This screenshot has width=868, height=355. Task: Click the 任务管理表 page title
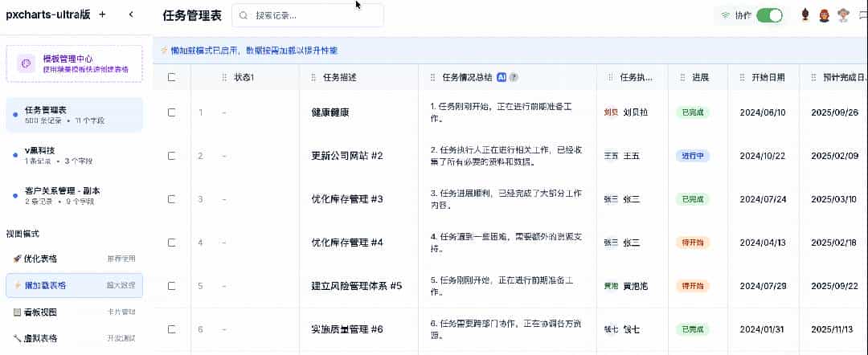pos(191,15)
